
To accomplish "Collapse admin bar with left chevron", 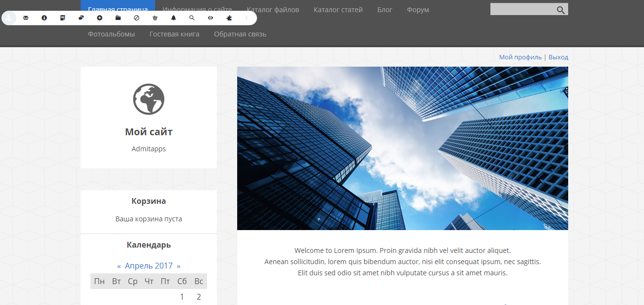I will tap(246, 18).
